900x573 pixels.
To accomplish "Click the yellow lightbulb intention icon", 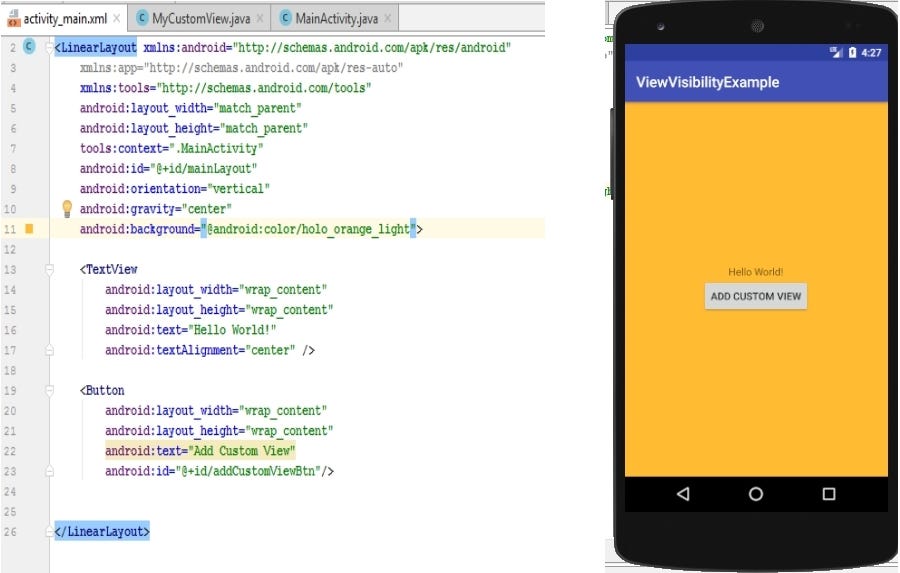I will [67, 208].
